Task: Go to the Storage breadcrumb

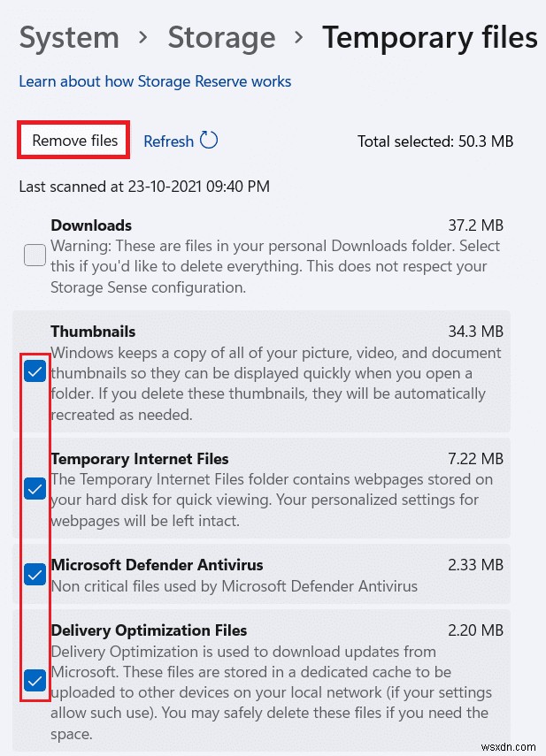Action: click(221, 37)
